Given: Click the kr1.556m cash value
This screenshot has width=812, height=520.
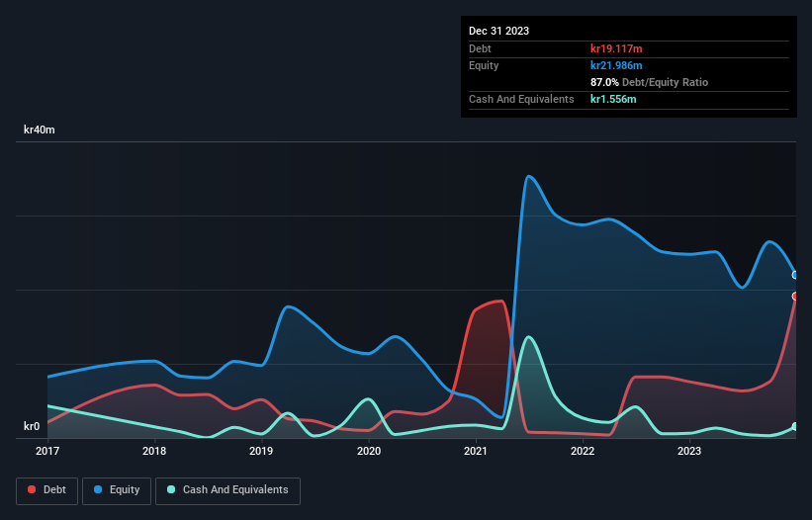Looking at the screenshot, I should click(x=613, y=99).
